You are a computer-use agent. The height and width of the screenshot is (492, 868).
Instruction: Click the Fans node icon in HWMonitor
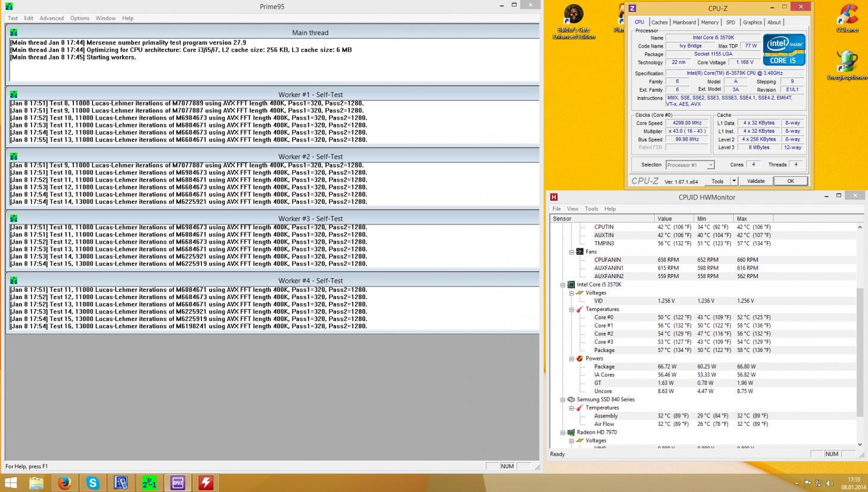(x=580, y=251)
